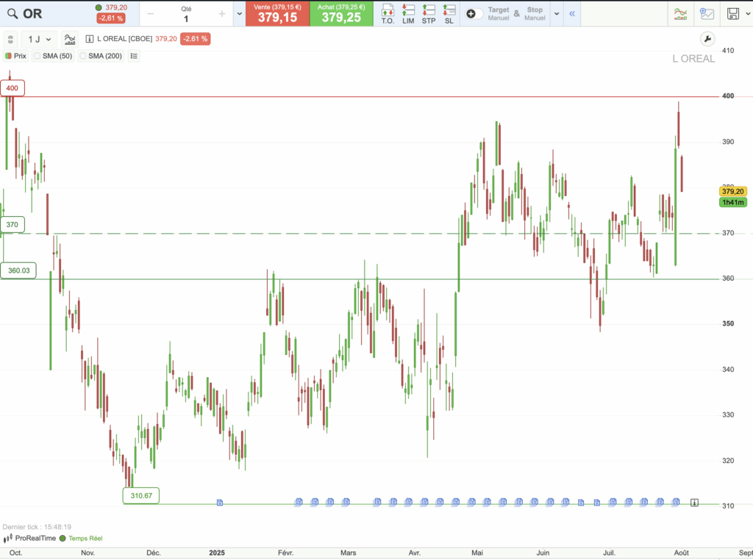
Task: Open the chart zoom tool icon
Action: 707,14
